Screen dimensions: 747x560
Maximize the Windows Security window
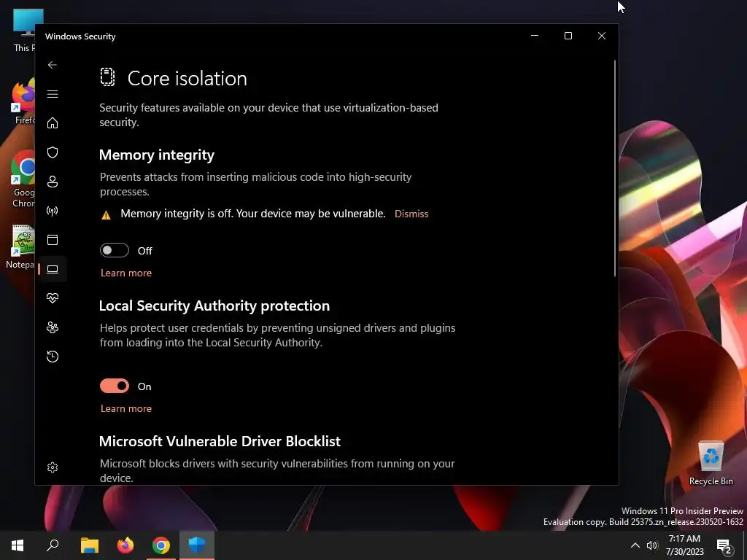pos(568,36)
